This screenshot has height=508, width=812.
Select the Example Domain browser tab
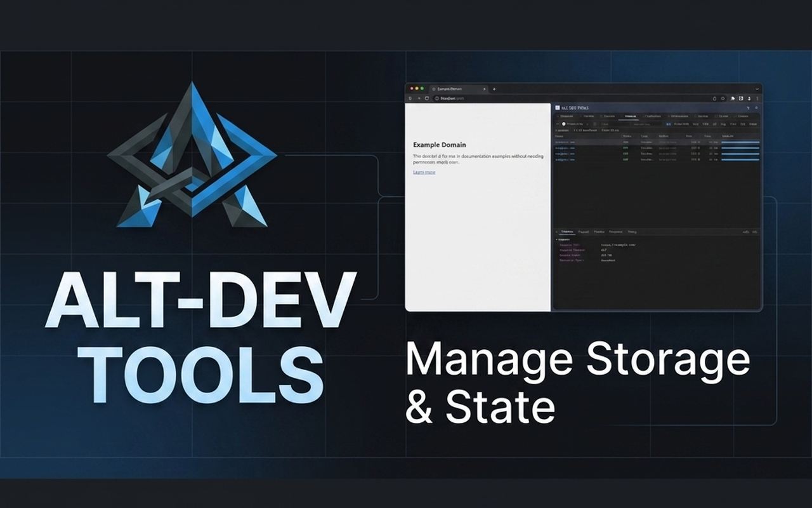(x=459, y=89)
